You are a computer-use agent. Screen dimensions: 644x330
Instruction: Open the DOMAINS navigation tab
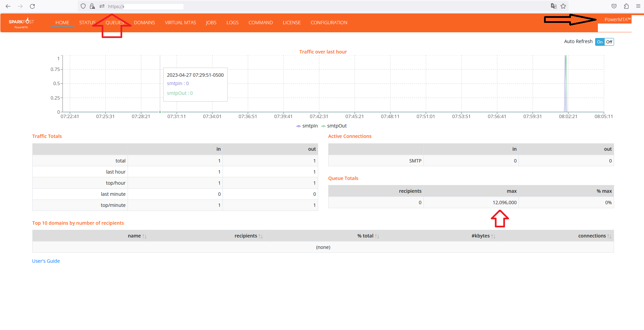[x=144, y=23]
